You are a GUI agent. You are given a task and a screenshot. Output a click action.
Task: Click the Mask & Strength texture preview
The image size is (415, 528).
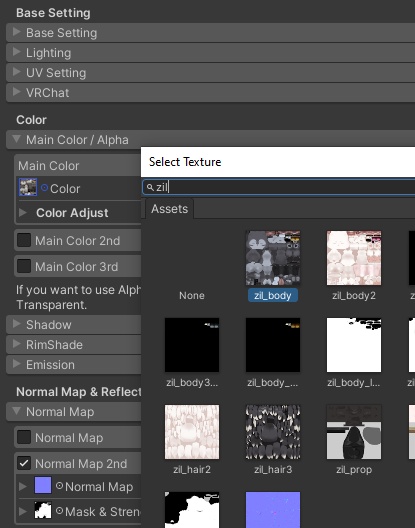pyautogui.click(x=43, y=510)
